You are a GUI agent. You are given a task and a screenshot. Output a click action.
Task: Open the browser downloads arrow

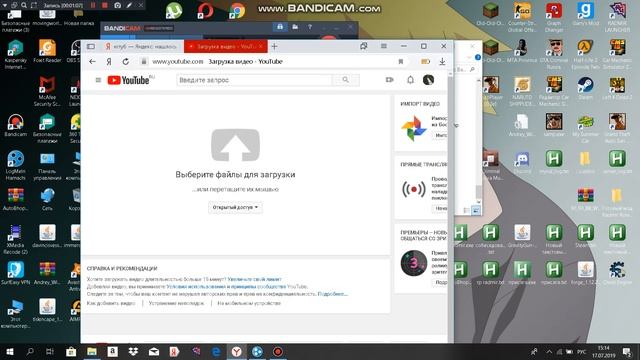[x=442, y=62]
